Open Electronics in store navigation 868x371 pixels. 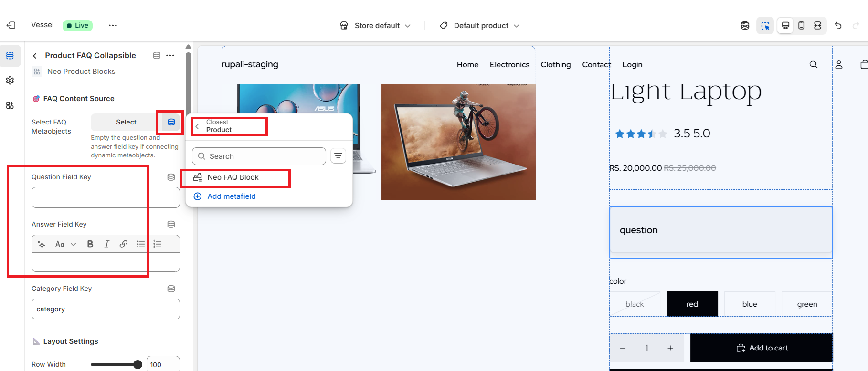pyautogui.click(x=509, y=64)
